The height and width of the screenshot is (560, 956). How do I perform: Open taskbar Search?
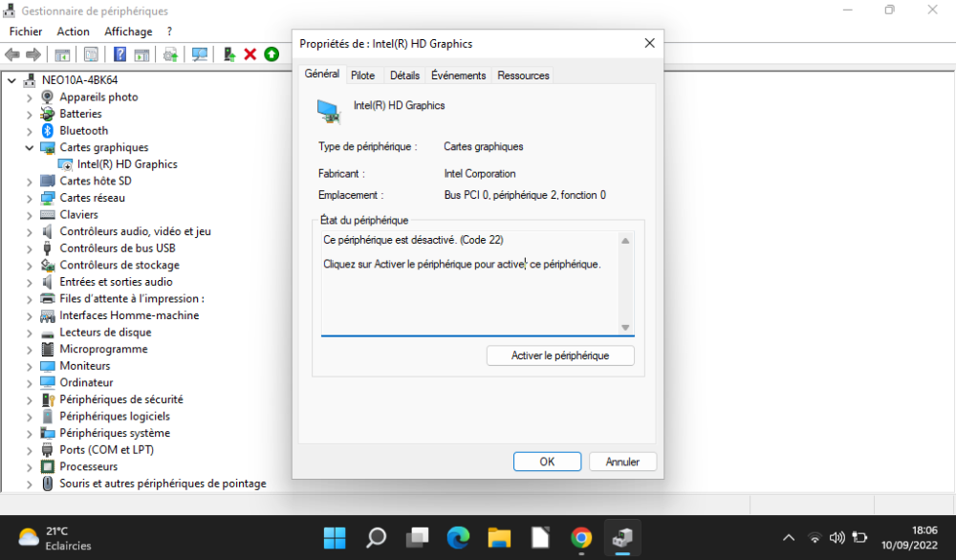[376, 538]
